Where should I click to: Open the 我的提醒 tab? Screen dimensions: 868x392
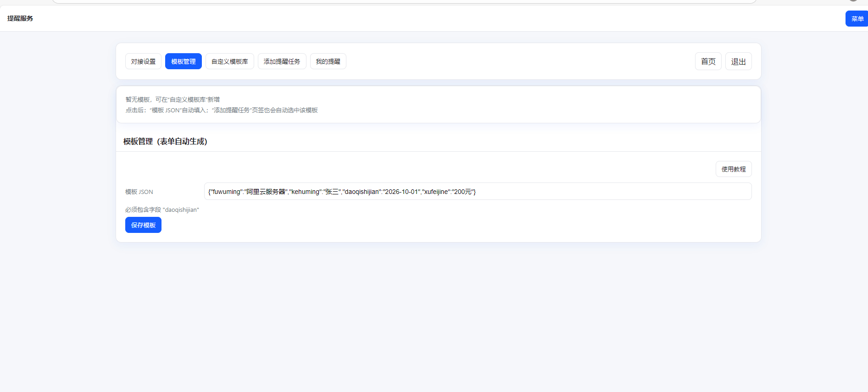click(x=328, y=61)
